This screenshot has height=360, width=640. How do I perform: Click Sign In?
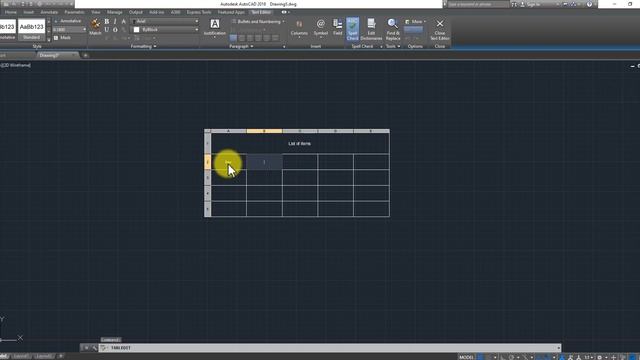coord(533,4)
